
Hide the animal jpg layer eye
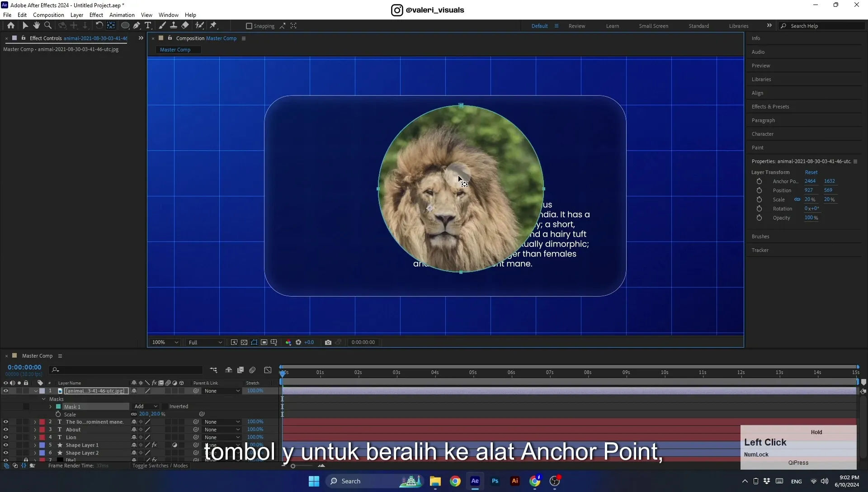pyautogui.click(x=6, y=391)
